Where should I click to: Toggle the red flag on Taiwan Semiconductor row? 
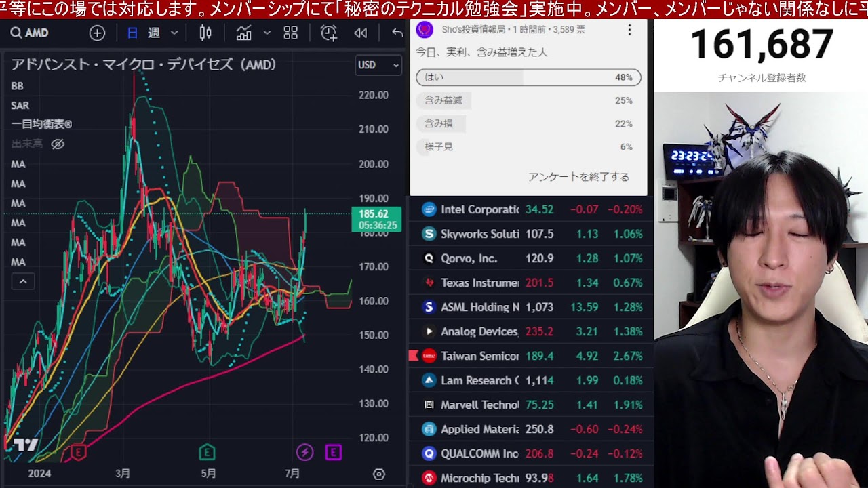[413, 356]
